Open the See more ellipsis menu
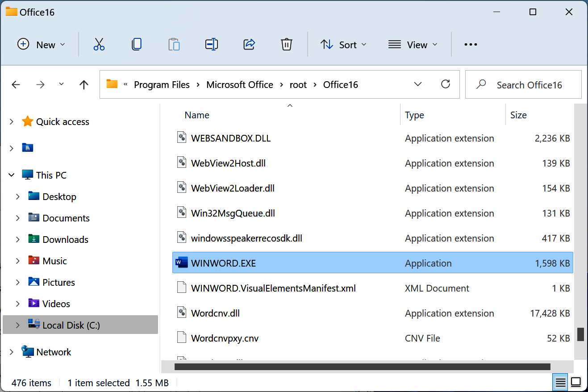The image size is (588, 392). tap(471, 44)
